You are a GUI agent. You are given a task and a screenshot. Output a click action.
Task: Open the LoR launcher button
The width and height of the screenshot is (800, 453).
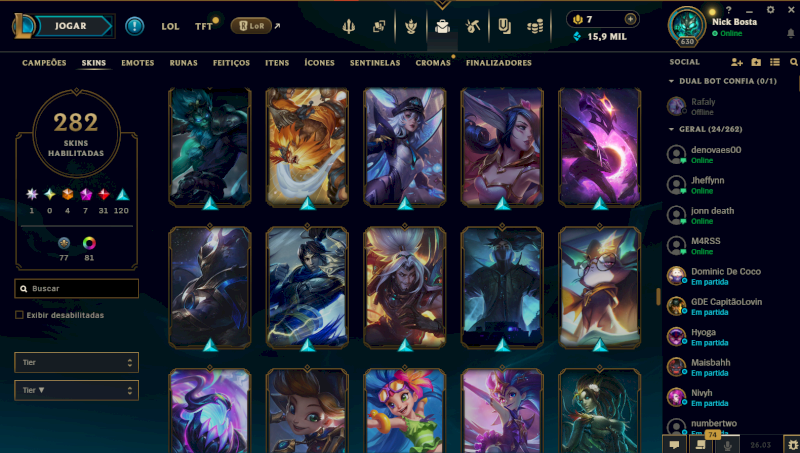251,26
